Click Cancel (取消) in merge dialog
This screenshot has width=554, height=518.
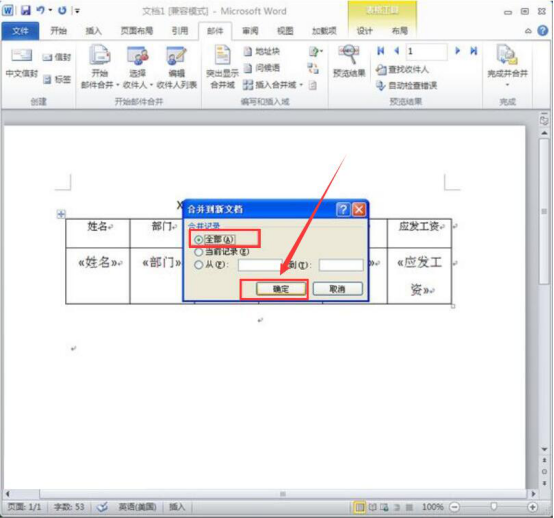(x=337, y=289)
